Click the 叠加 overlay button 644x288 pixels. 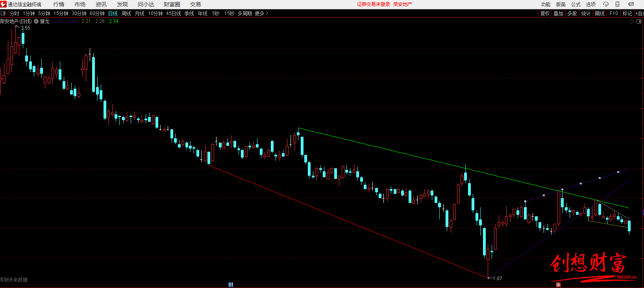(558, 13)
